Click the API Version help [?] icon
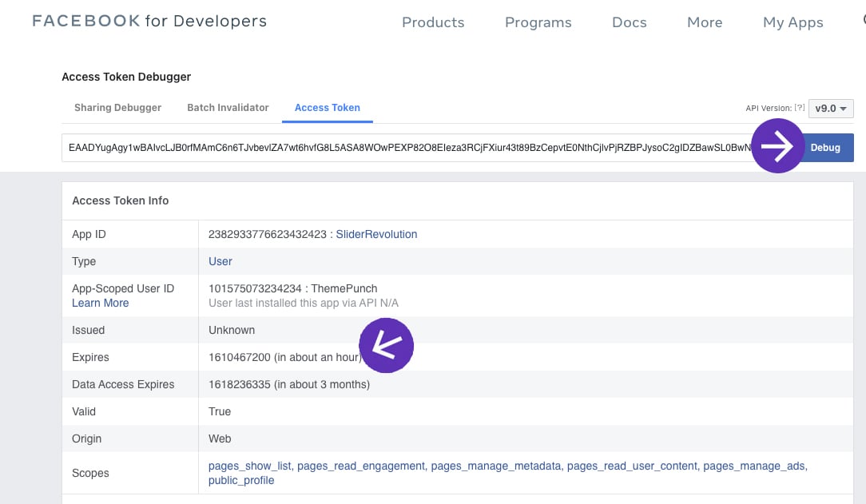 (x=799, y=108)
